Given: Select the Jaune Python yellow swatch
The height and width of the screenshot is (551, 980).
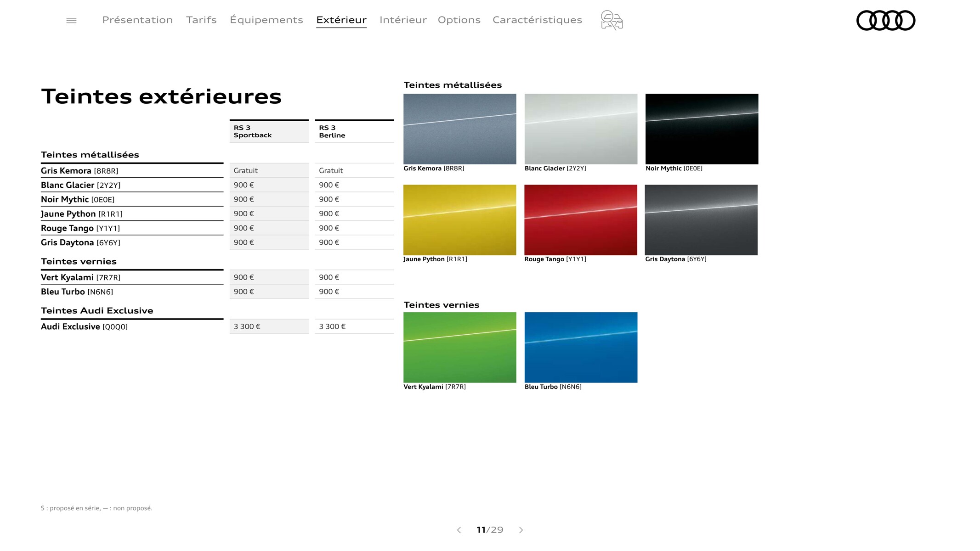Looking at the screenshot, I should [x=460, y=220].
